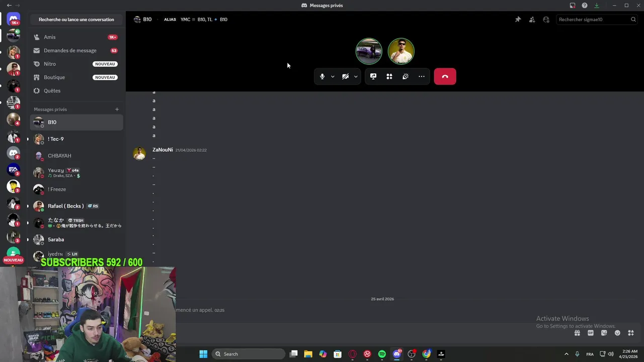Open the Windows Start menu
Screen dimensions: 644x362
point(203,354)
